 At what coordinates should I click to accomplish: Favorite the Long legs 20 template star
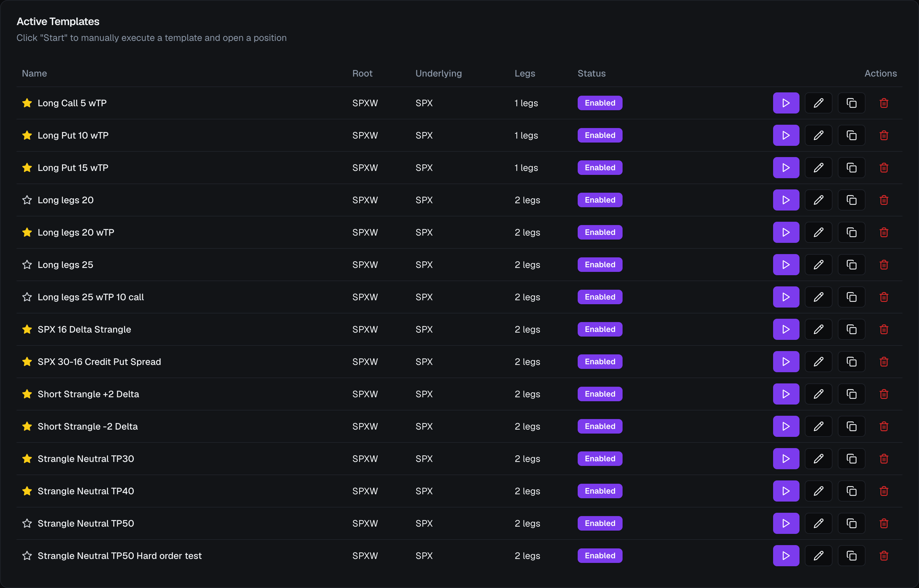pos(27,200)
